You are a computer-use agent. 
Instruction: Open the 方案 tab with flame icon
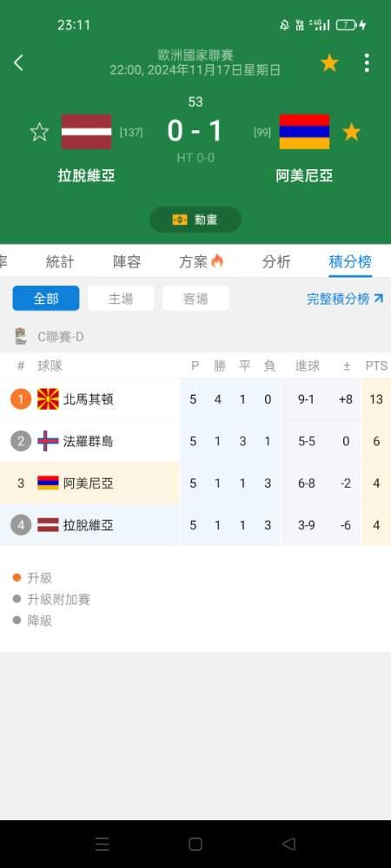click(201, 262)
